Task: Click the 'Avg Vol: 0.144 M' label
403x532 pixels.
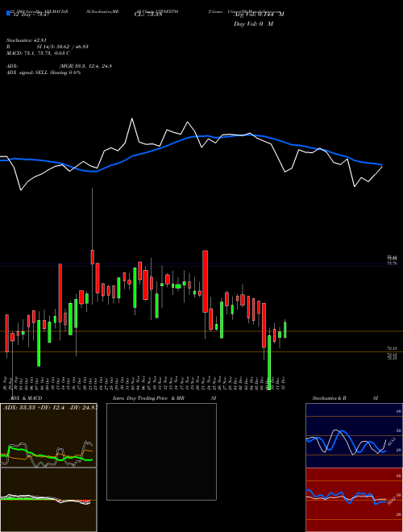Action: coord(260,15)
